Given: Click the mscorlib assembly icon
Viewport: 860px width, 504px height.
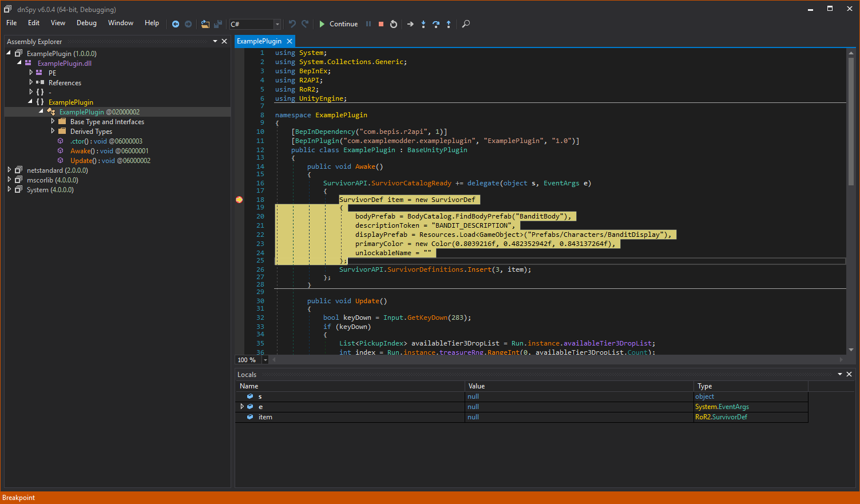Looking at the screenshot, I should click(x=19, y=180).
